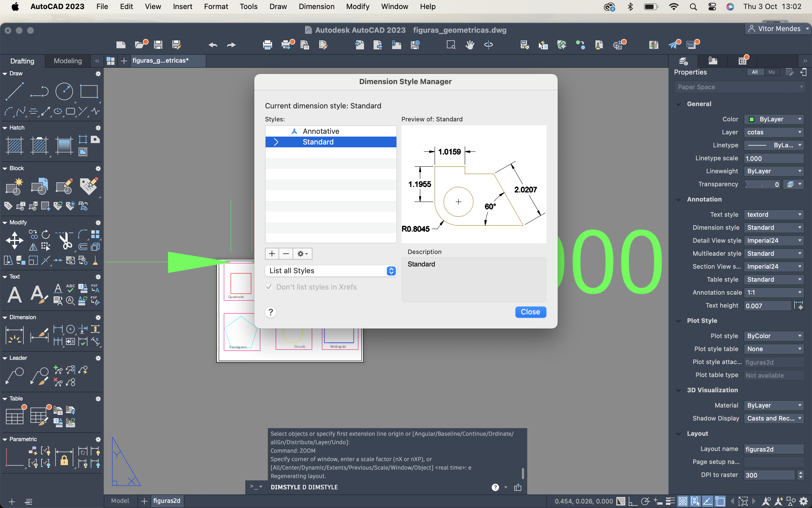The height and width of the screenshot is (508, 812).
Task: Open the Paper Space selection dropdown
Action: pos(740,87)
